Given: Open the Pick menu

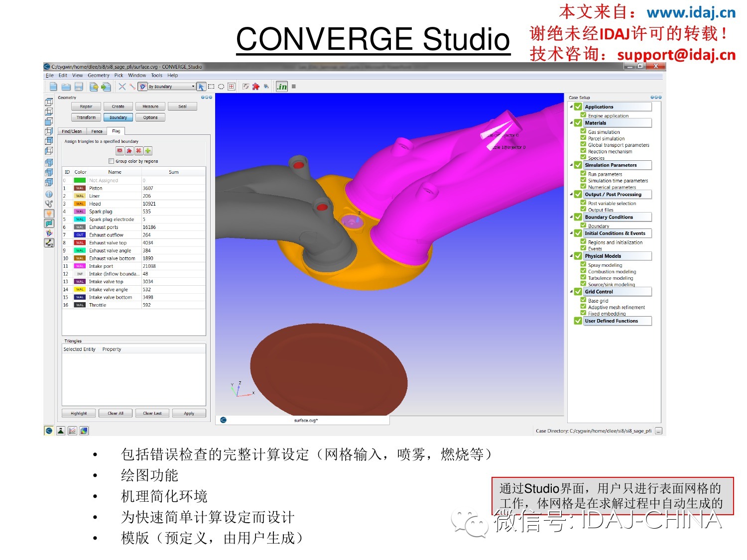Looking at the screenshot, I should coord(119,76).
